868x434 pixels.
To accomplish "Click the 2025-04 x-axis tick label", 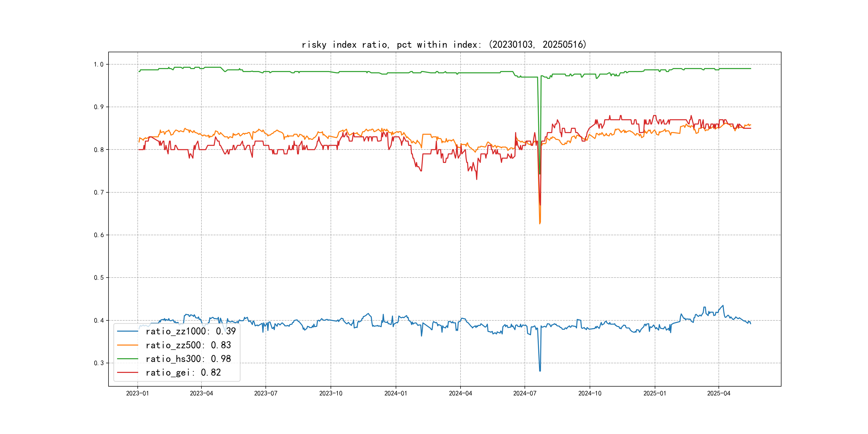I will (719, 394).
